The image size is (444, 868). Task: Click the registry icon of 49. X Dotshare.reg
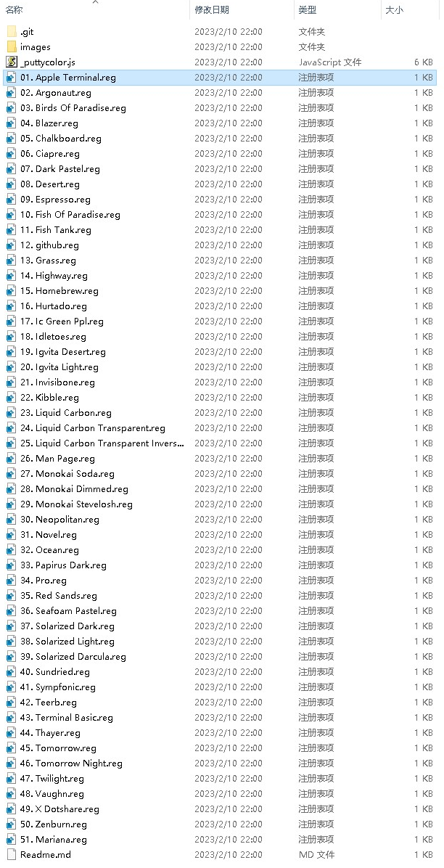pos(12,808)
